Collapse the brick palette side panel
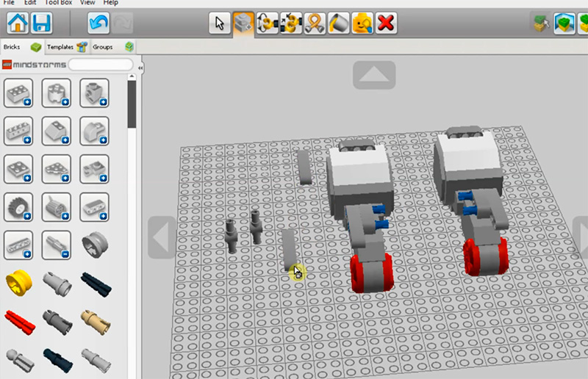 [140, 68]
